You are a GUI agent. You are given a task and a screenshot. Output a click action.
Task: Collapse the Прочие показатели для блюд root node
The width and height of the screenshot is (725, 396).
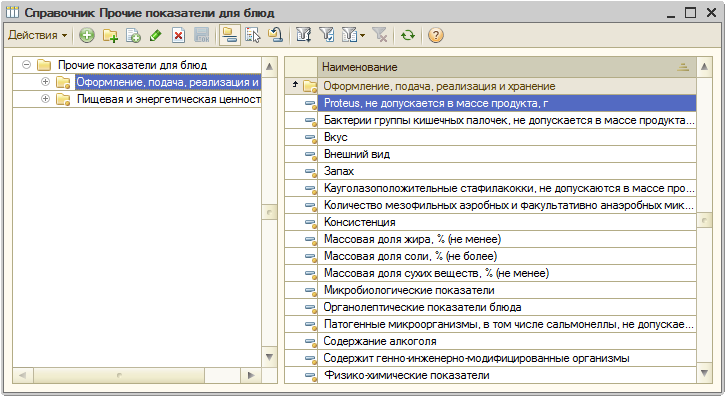click(26, 65)
